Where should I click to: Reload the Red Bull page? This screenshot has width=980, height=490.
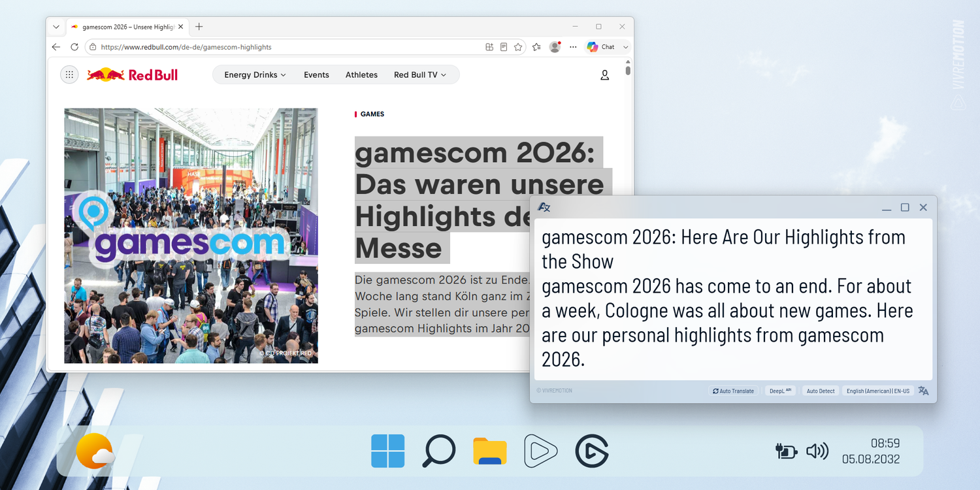click(74, 47)
